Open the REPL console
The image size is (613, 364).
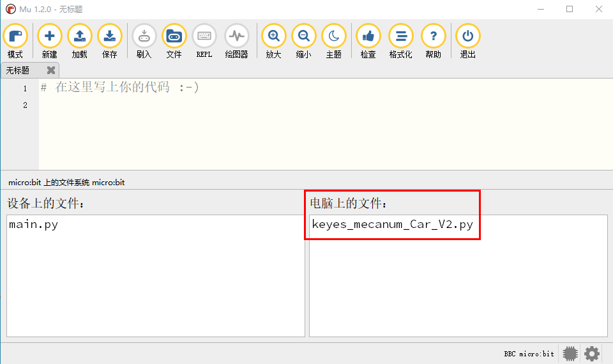click(204, 41)
